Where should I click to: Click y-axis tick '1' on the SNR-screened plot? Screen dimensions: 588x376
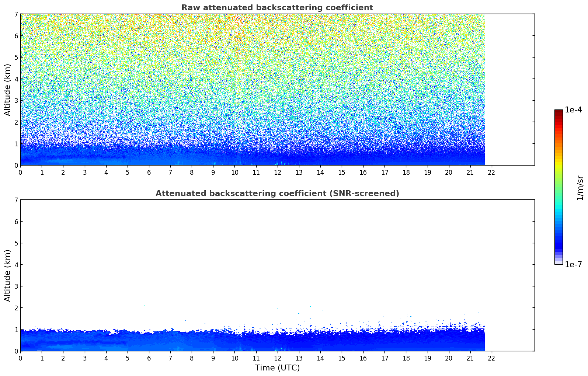tap(16, 330)
